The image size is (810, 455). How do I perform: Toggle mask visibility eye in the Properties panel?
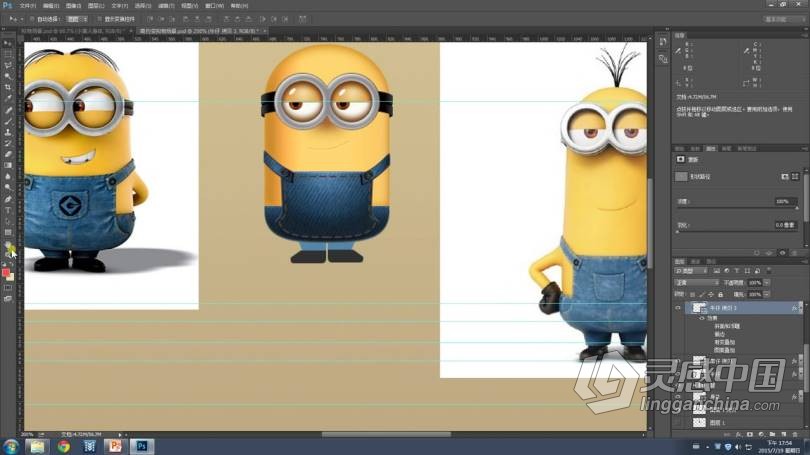pyautogui.click(x=783, y=253)
